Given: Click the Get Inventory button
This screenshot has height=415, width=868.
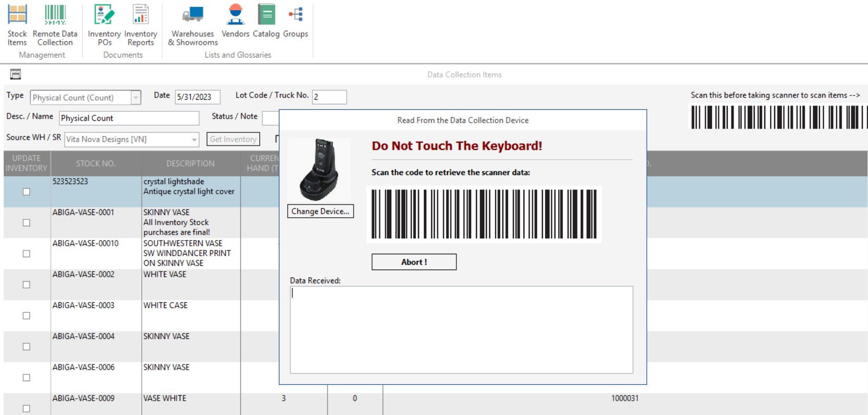Looking at the screenshot, I should click(233, 139).
